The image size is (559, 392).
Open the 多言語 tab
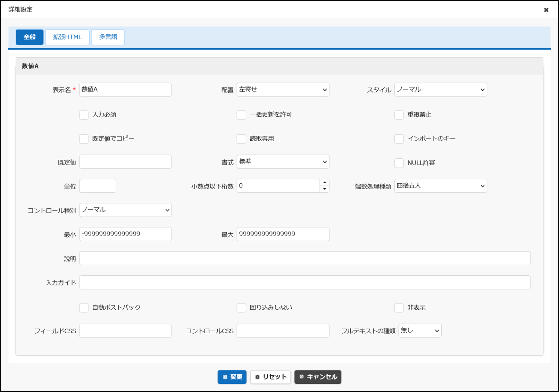(x=108, y=37)
